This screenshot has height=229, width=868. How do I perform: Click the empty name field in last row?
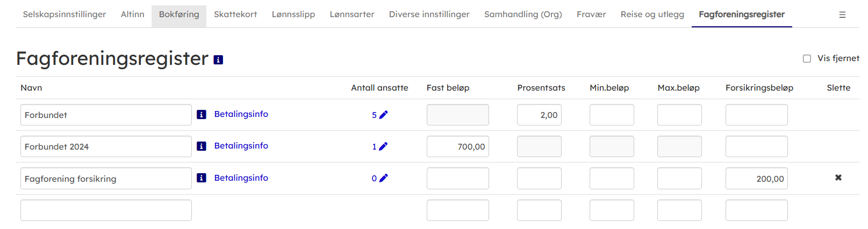pos(106,210)
